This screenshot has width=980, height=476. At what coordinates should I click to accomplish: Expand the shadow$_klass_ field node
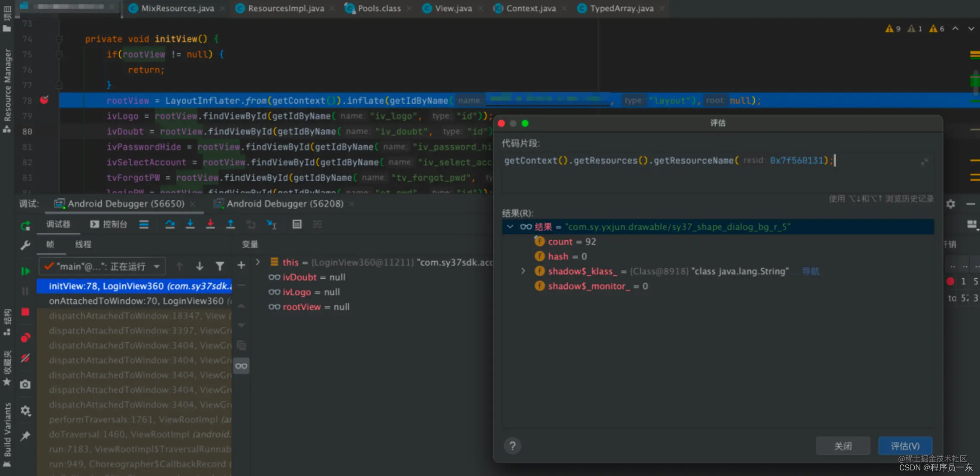click(x=523, y=271)
